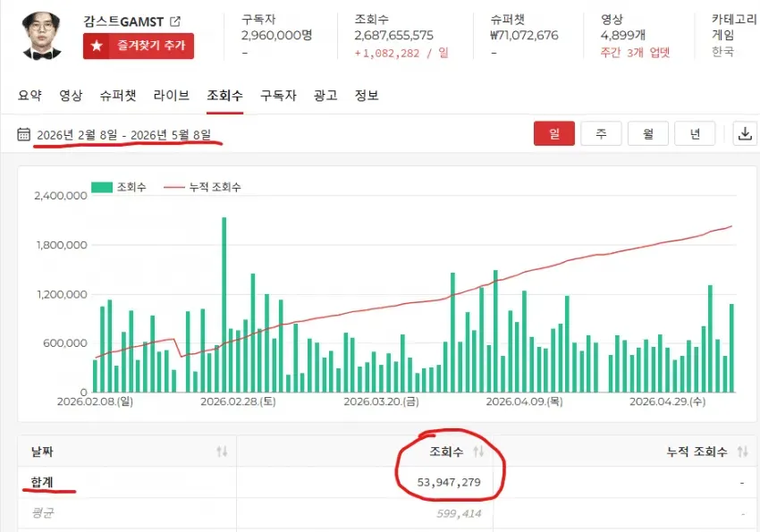The image size is (760, 532).
Task: Click the daily increase +1,082,282 / 일
Action: pyautogui.click(x=401, y=53)
